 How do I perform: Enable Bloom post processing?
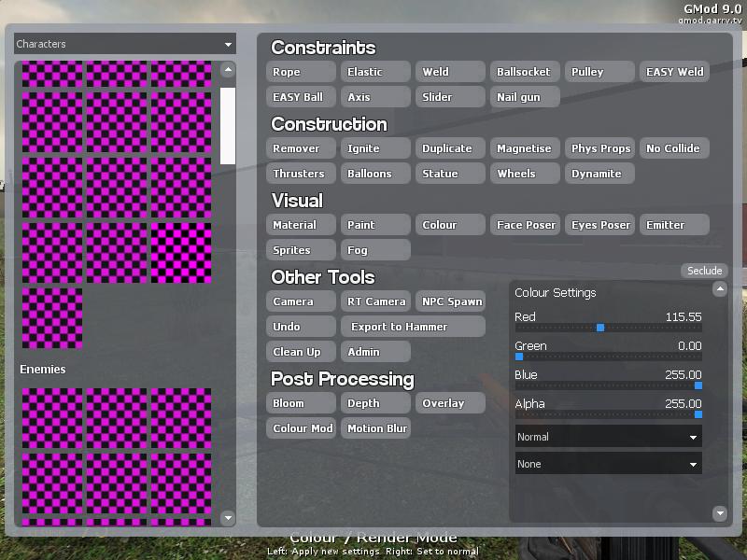[x=300, y=403]
